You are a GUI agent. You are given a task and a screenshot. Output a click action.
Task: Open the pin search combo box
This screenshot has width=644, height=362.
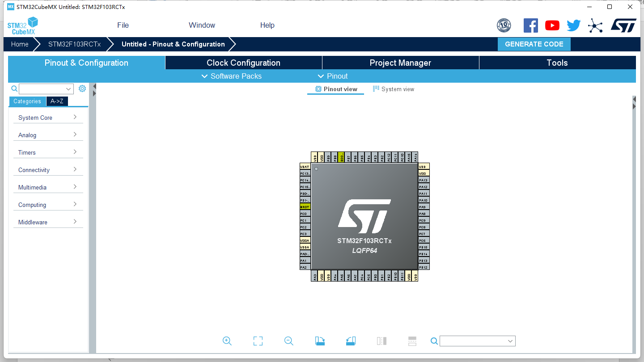coord(478,341)
